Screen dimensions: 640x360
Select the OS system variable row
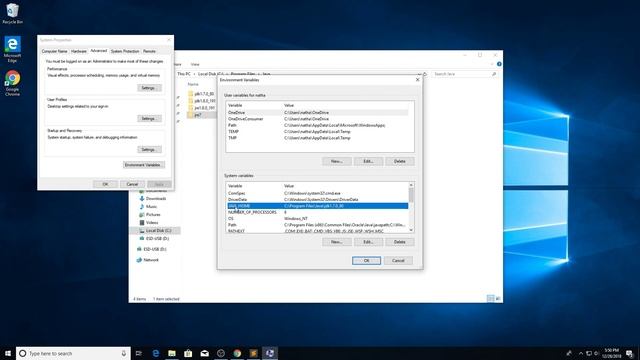(317, 218)
